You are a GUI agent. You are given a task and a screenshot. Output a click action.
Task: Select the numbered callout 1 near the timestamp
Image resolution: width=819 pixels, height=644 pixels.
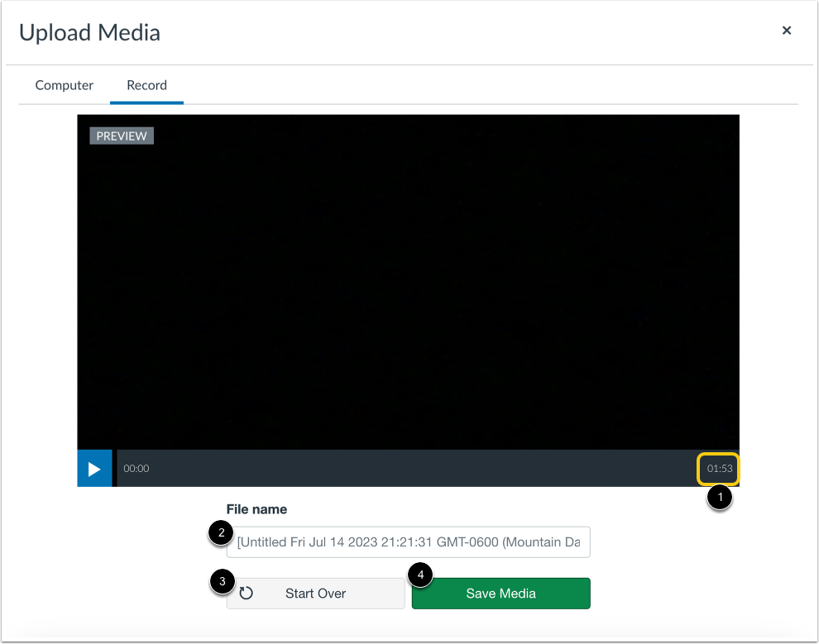719,499
